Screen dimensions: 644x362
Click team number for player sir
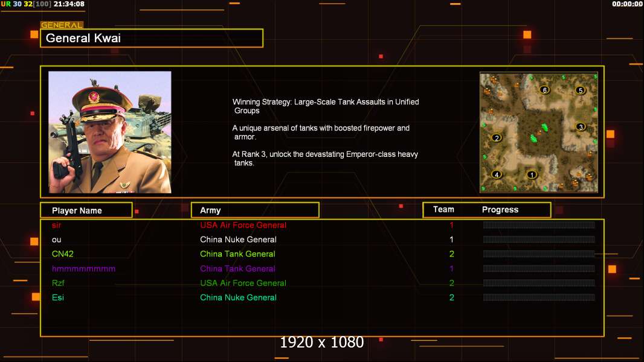tap(451, 225)
